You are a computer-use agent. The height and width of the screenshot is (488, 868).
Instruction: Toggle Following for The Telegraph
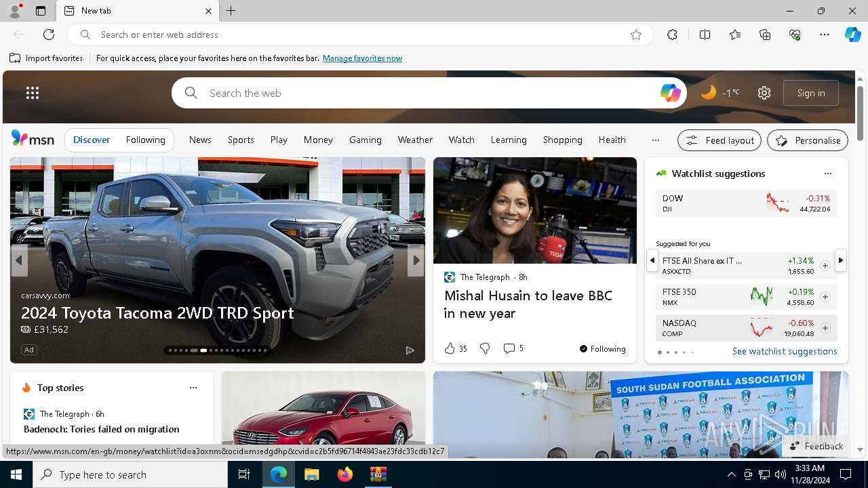pyautogui.click(x=603, y=348)
